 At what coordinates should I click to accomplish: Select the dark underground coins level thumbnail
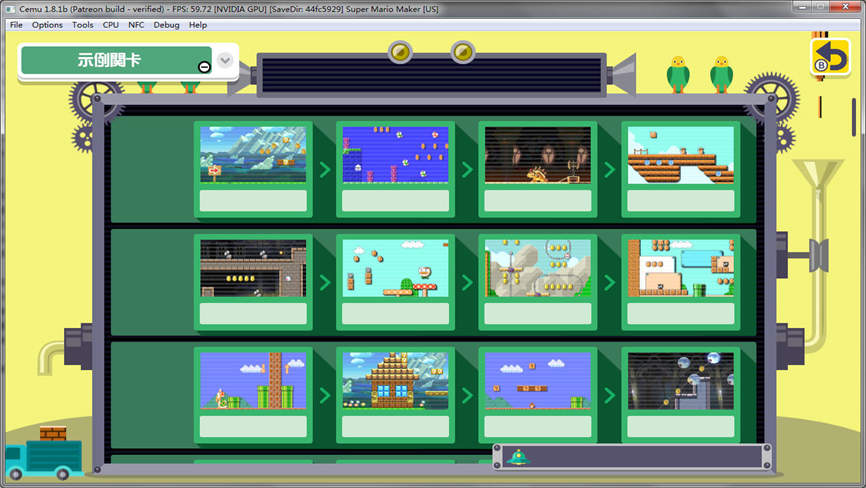point(253,268)
